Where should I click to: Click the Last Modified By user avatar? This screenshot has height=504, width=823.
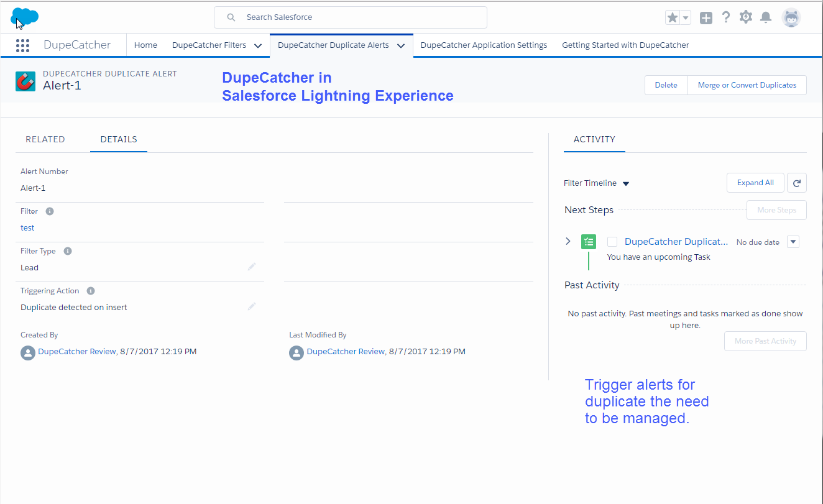click(297, 353)
